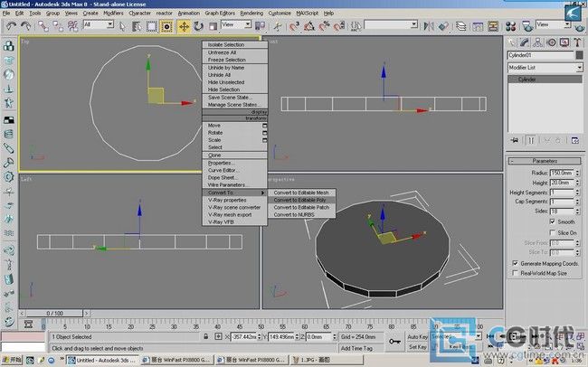Open the selection filter All dropdown

tap(99, 24)
